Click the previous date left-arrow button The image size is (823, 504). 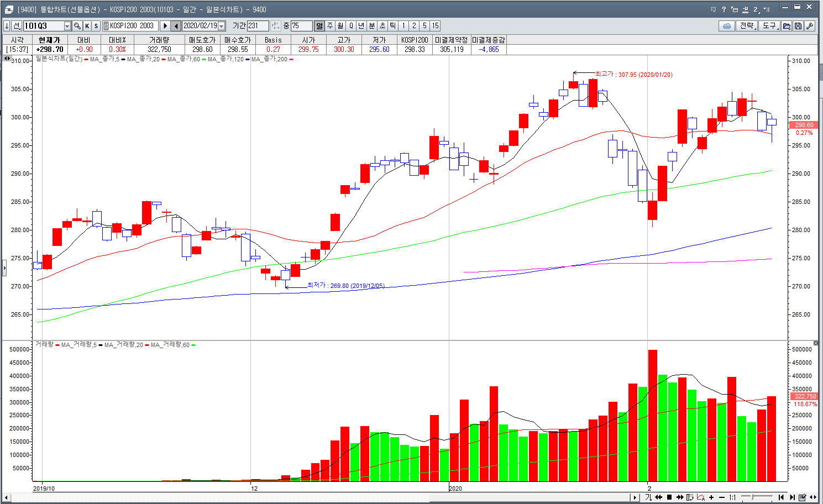(x=176, y=26)
